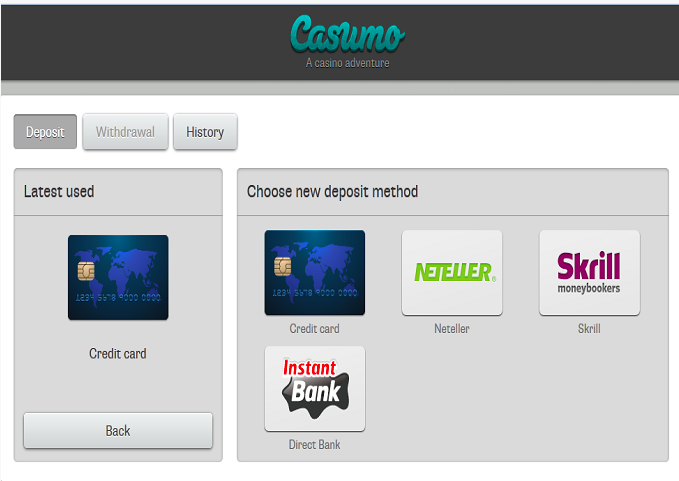679x481 pixels.
Task: Select the Neteller payment logo
Action: (452, 272)
